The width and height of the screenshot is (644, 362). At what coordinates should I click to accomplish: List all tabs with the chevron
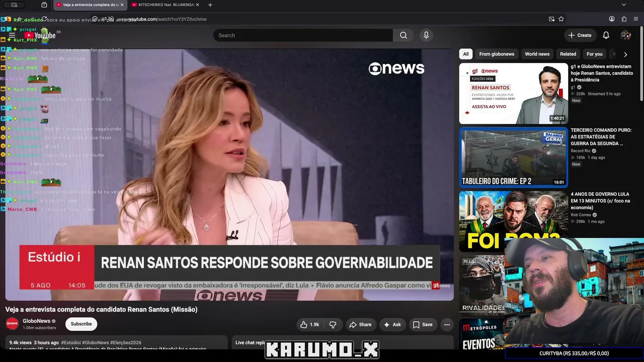tap(624, 5)
